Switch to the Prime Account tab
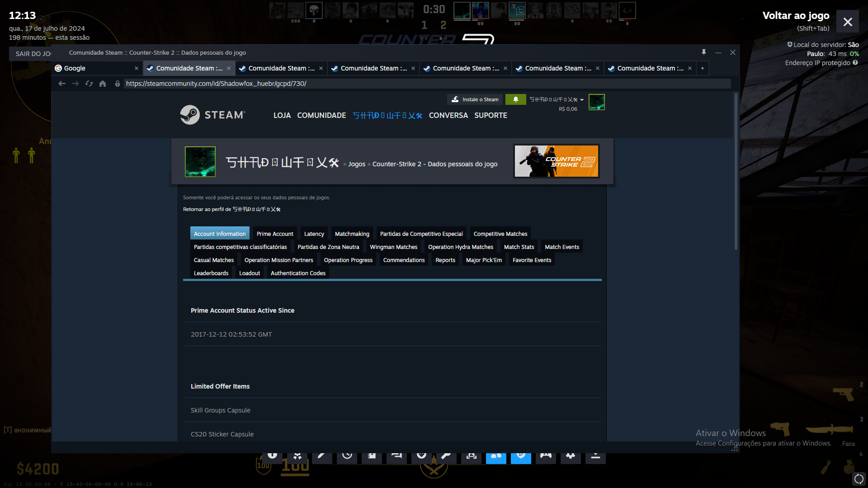868x488 pixels. point(275,234)
